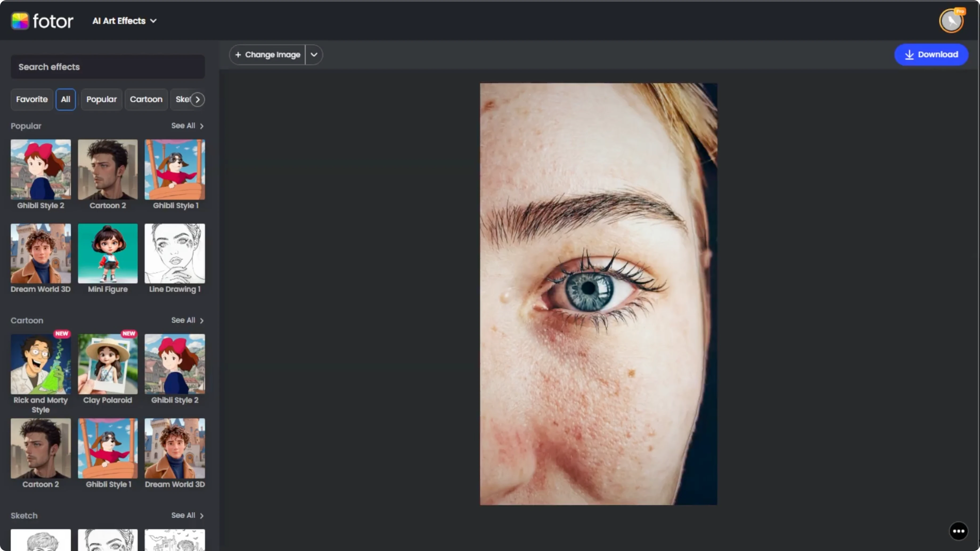
Task: Apply Dream World 3D in Popular section
Action: (41, 253)
